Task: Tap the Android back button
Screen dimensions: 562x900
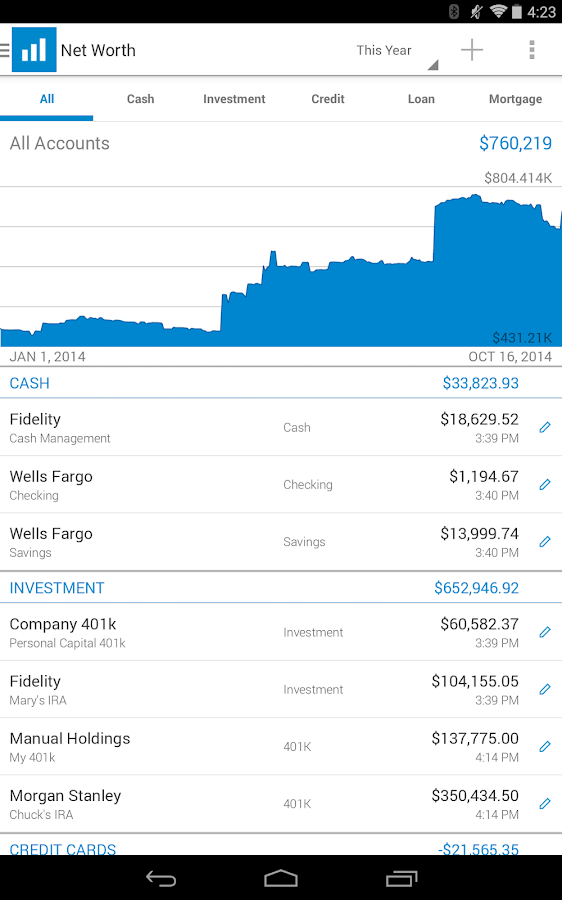Action: (161, 878)
